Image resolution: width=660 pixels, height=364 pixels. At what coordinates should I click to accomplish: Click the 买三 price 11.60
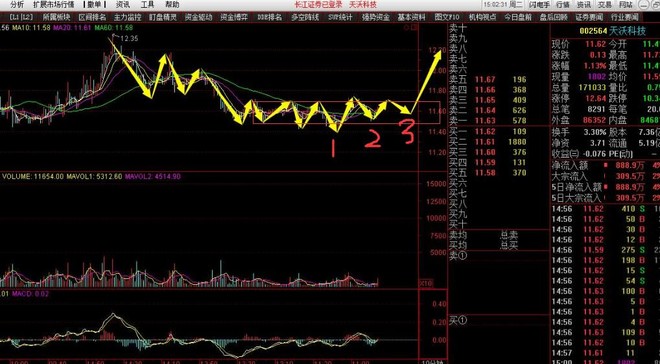click(x=484, y=152)
